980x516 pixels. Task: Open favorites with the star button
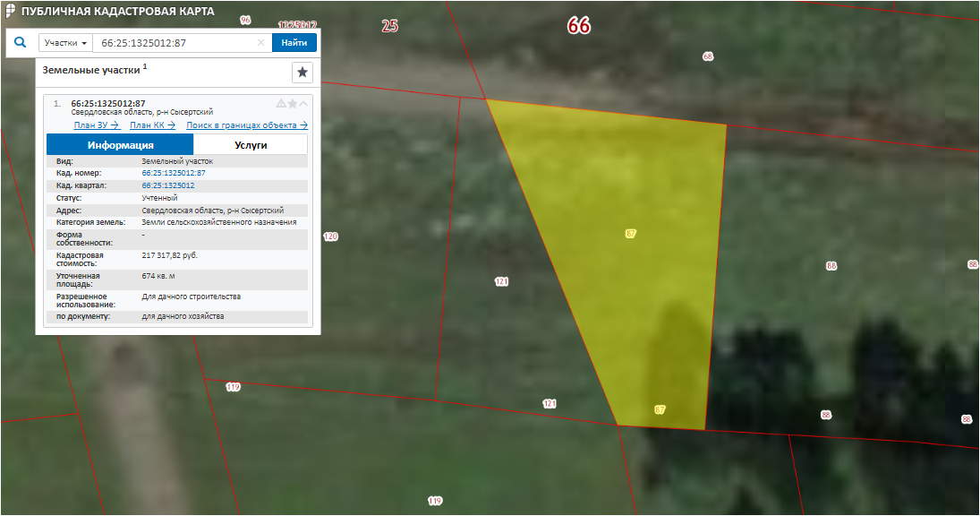pyautogui.click(x=303, y=73)
